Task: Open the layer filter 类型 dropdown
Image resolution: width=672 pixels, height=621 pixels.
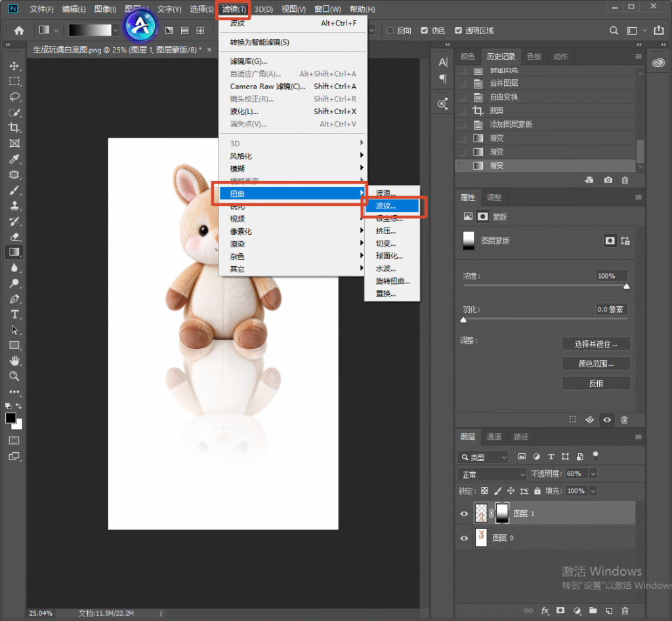Action: [x=482, y=458]
